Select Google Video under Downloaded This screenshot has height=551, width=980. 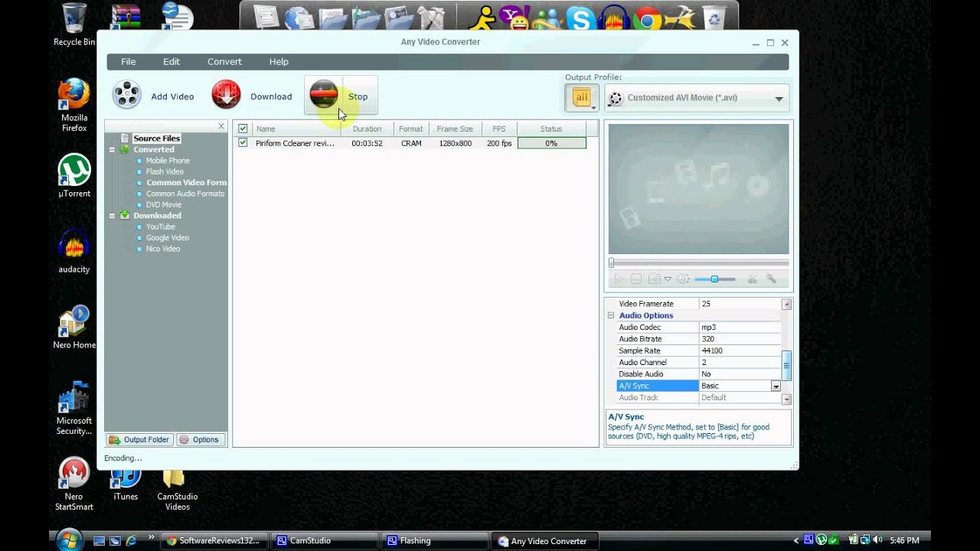tap(168, 238)
